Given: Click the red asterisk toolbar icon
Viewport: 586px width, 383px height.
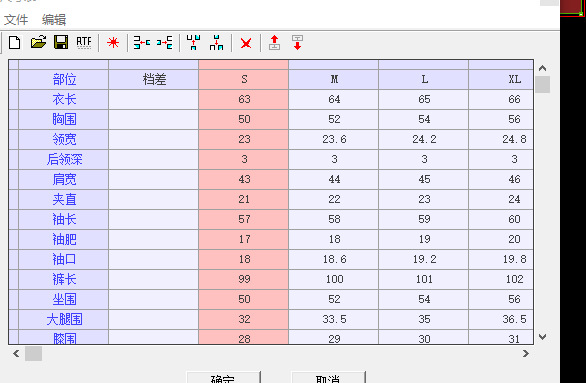Looking at the screenshot, I should (x=113, y=43).
